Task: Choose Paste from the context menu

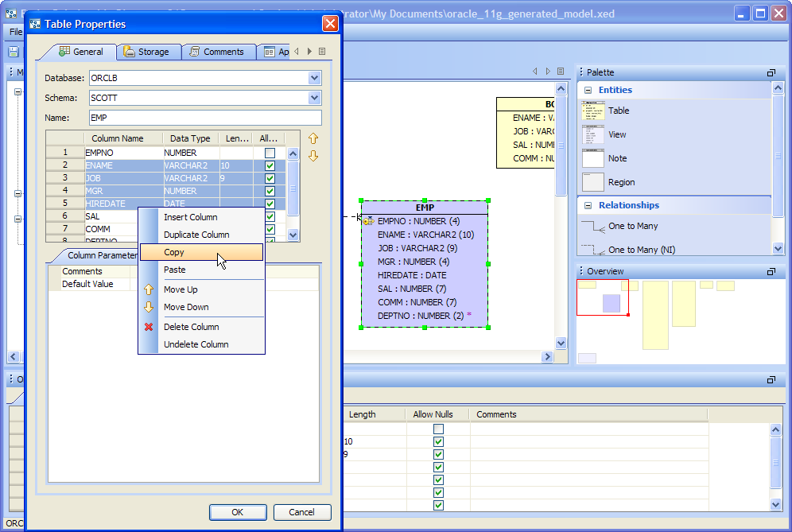Action: tap(201, 270)
